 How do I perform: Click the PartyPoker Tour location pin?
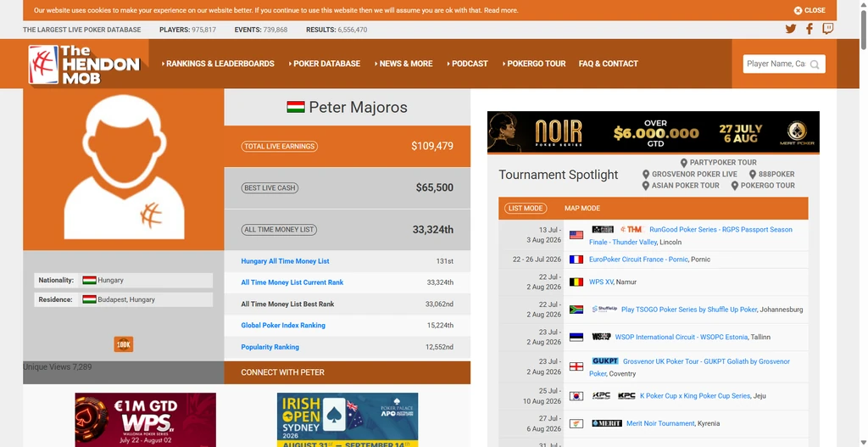pos(684,163)
